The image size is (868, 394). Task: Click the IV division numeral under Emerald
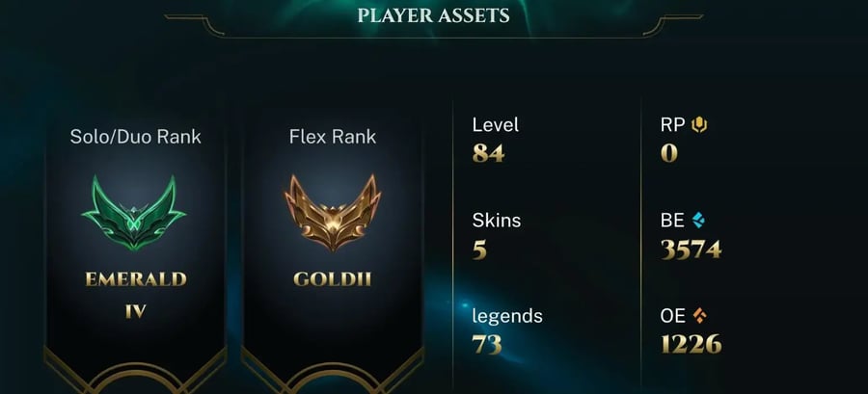coord(136,312)
